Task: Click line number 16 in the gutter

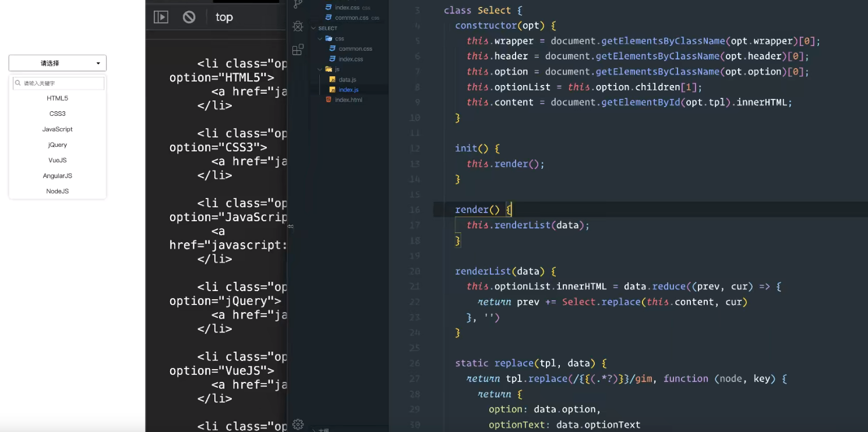Action: tap(415, 210)
